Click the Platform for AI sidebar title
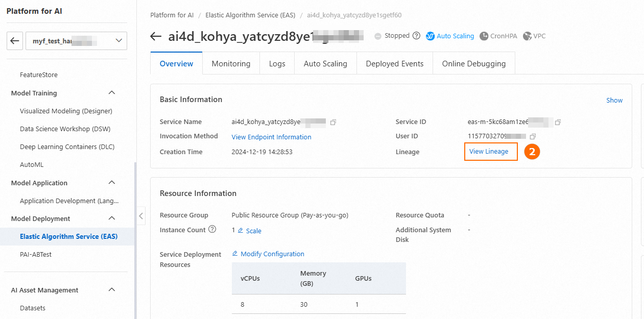 click(x=34, y=11)
